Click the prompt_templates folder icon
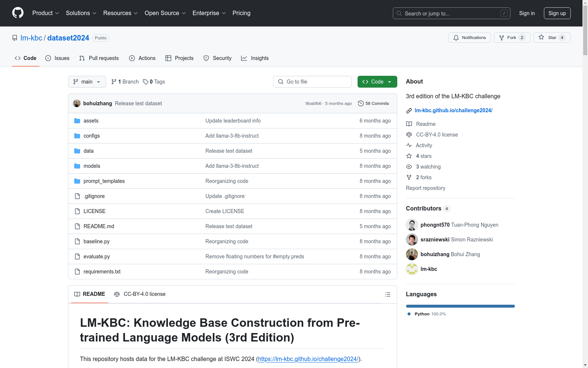This screenshot has height=368, width=588. [x=77, y=181]
